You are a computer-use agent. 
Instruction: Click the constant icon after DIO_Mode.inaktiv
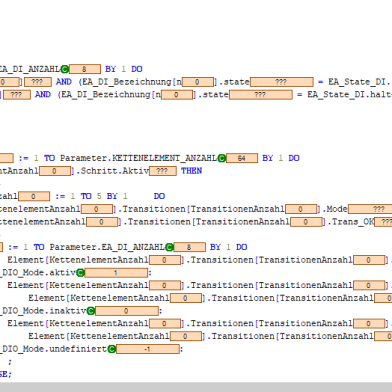[91, 311]
